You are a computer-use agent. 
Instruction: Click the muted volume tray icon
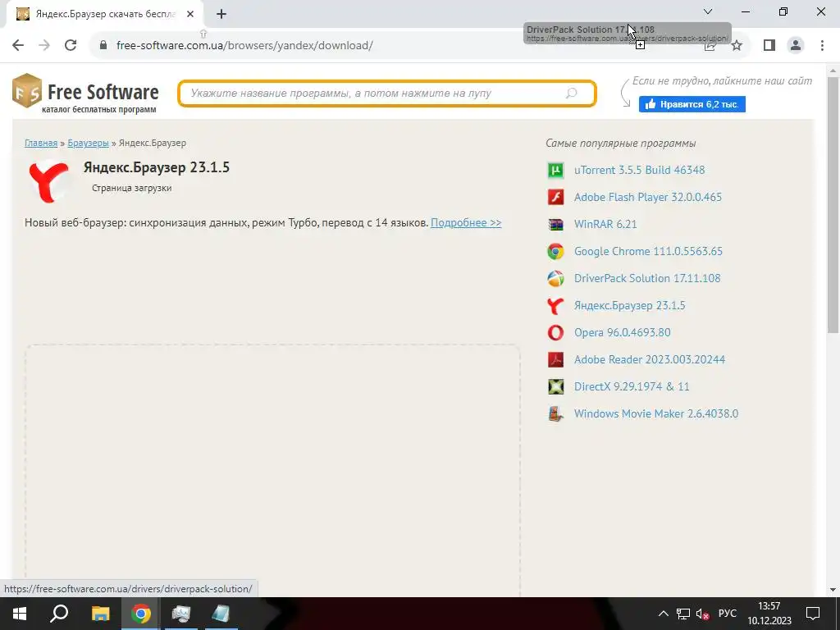tap(702, 614)
